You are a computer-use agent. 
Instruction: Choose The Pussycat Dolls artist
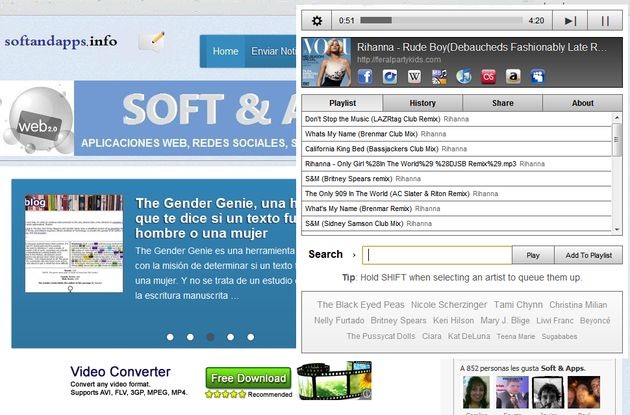tap(381, 336)
